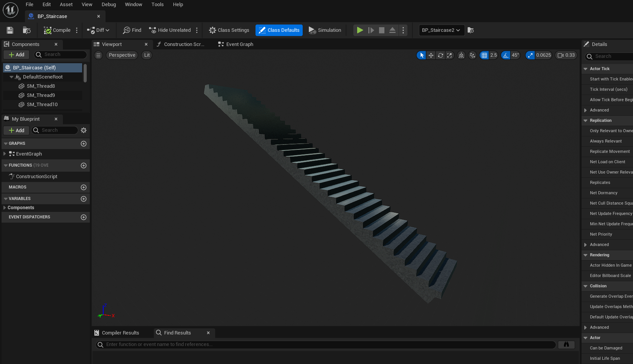The width and height of the screenshot is (633, 364).
Task: Select the scale gizmo tool
Action: tap(450, 55)
